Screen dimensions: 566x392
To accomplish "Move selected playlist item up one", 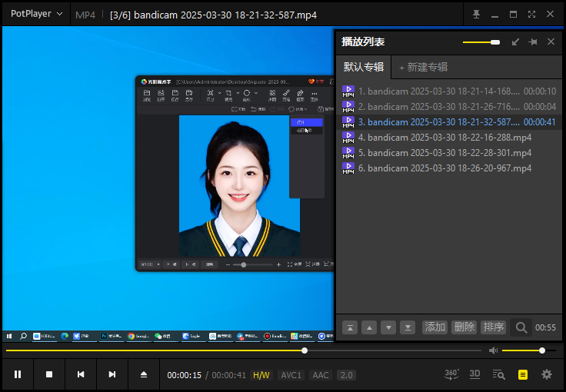I will coord(369,327).
